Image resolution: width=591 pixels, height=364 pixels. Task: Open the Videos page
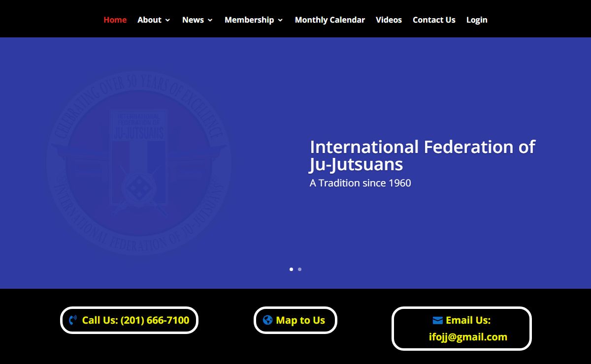389,20
